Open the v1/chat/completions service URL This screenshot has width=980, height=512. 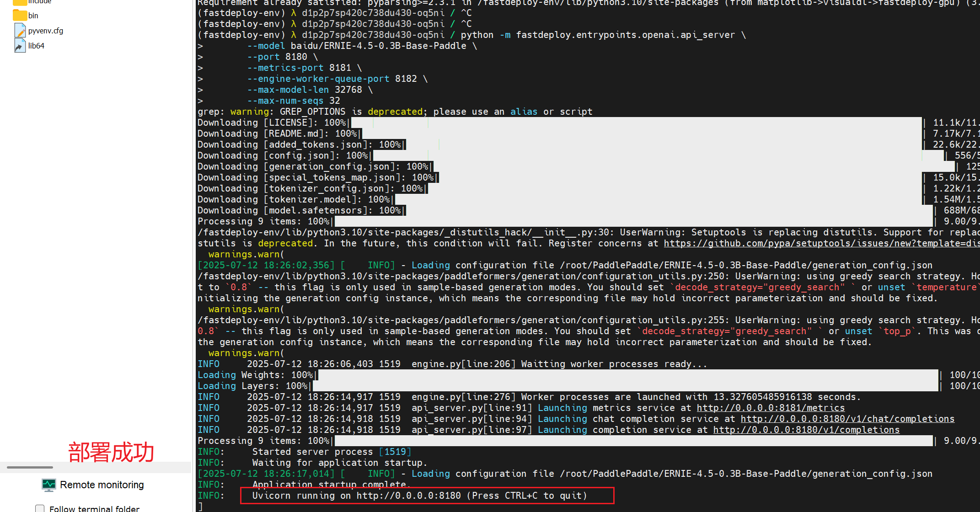847,419
